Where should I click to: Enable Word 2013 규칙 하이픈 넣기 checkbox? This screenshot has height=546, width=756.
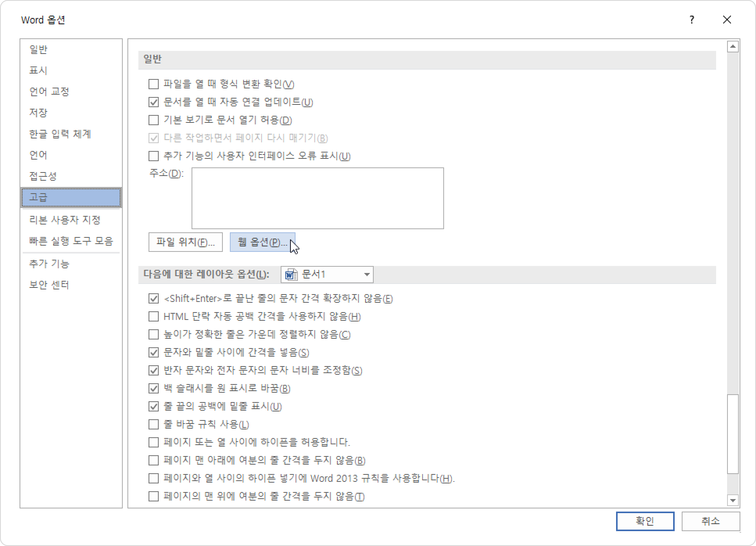coord(154,478)
